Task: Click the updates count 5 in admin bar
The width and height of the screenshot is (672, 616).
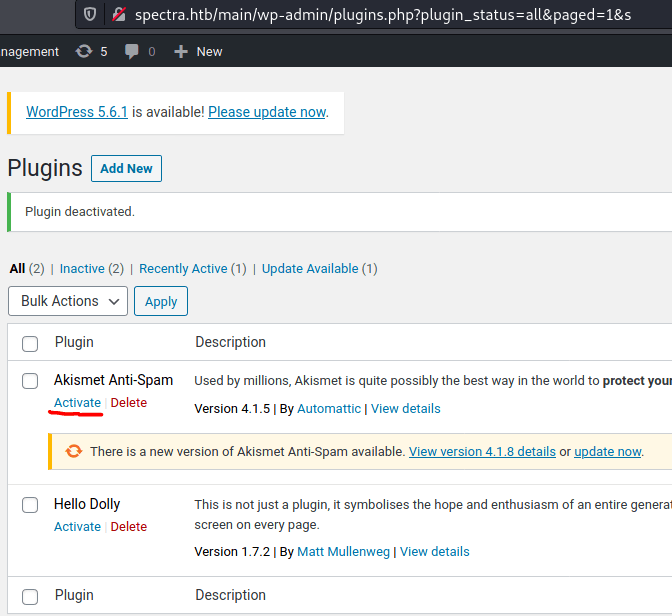Action: coord(104,51)
